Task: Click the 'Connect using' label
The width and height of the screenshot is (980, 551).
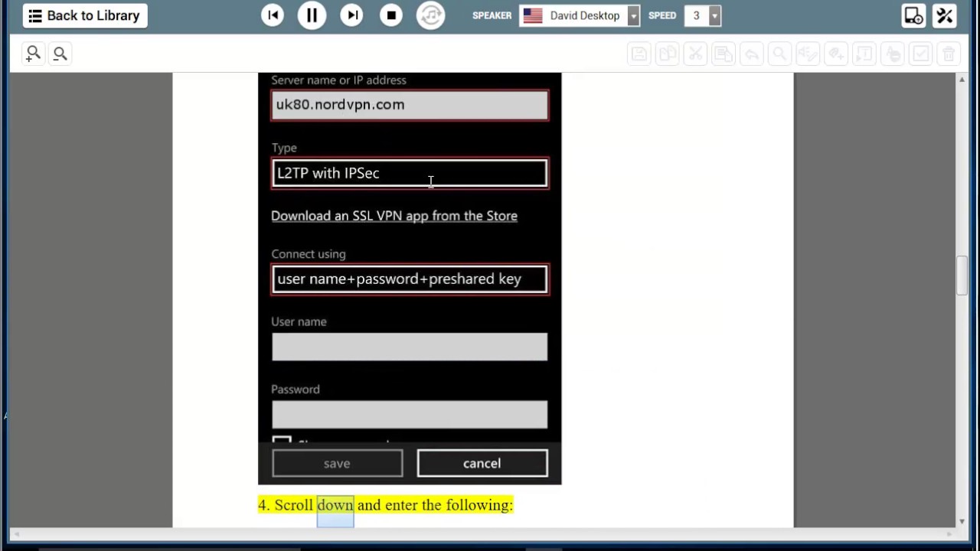Action: [309, 254]
